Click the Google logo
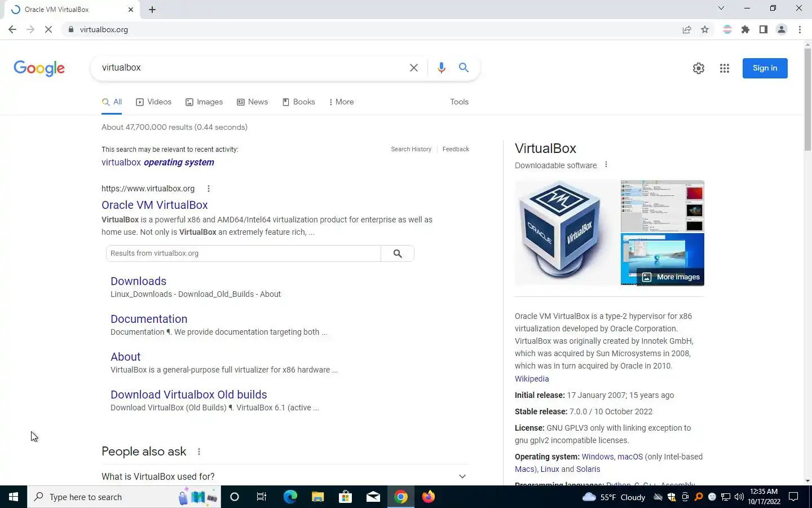 39,68
